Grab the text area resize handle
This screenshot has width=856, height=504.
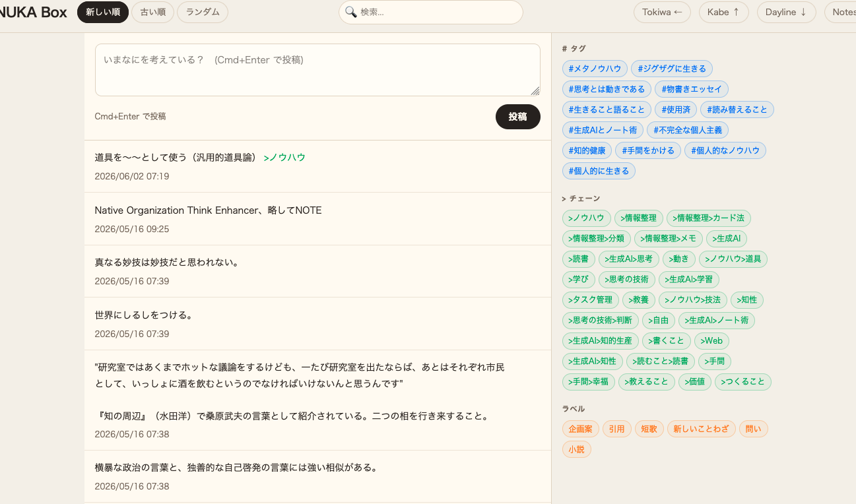click(535, 91)
